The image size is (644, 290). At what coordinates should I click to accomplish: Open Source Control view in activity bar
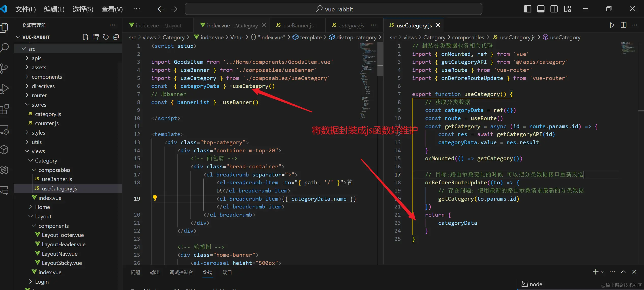point(4,68)
